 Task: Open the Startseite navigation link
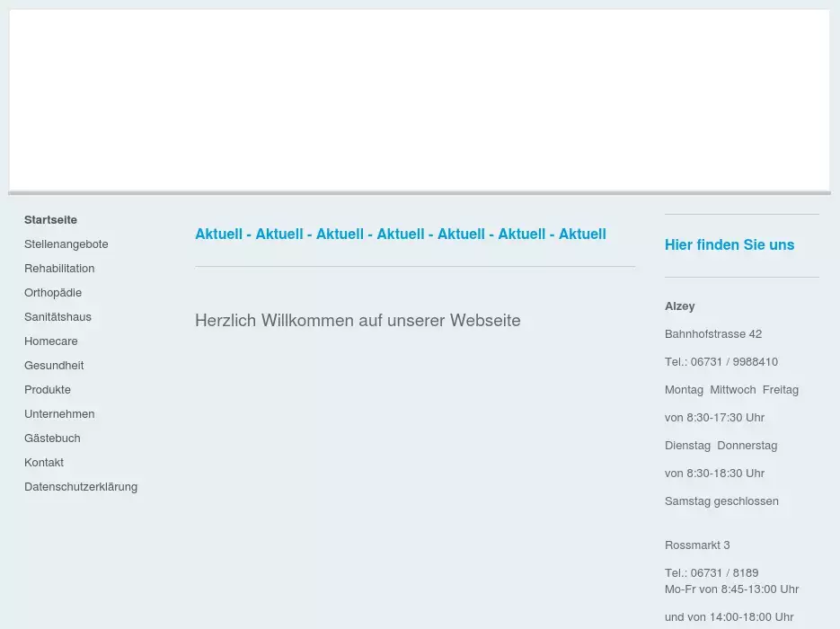50,220
